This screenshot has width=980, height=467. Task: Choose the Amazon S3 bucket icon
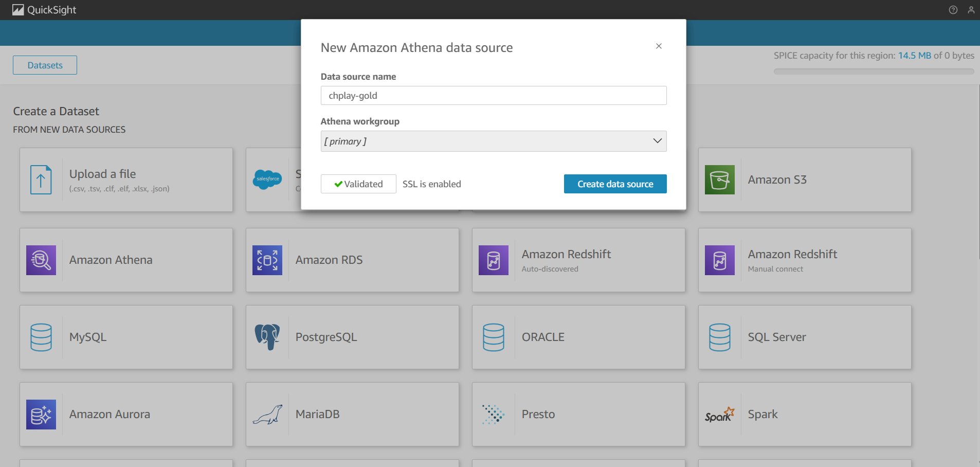click(x=719, y=180)
